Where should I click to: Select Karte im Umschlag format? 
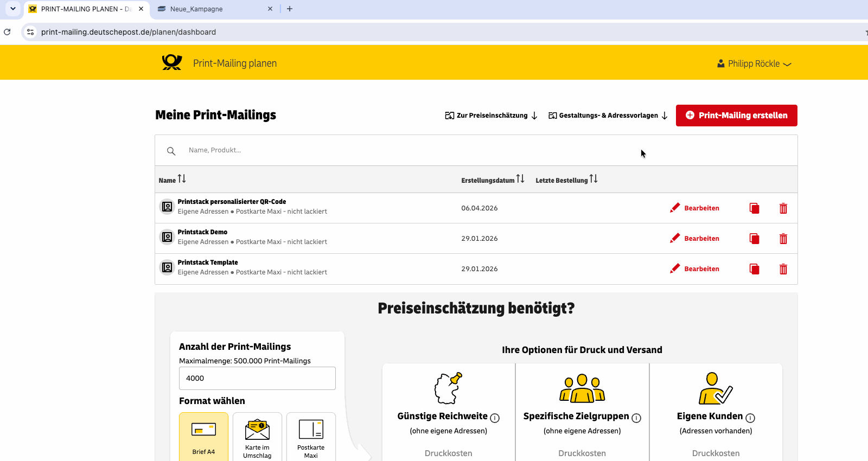tap(257, 437)
